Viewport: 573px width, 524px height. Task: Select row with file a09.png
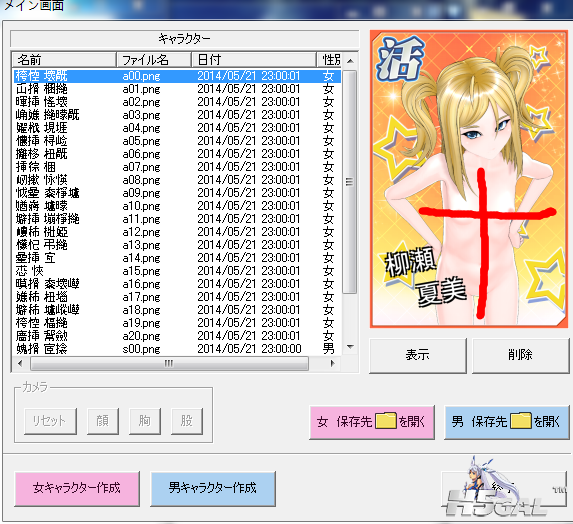[x=177, y=193]
